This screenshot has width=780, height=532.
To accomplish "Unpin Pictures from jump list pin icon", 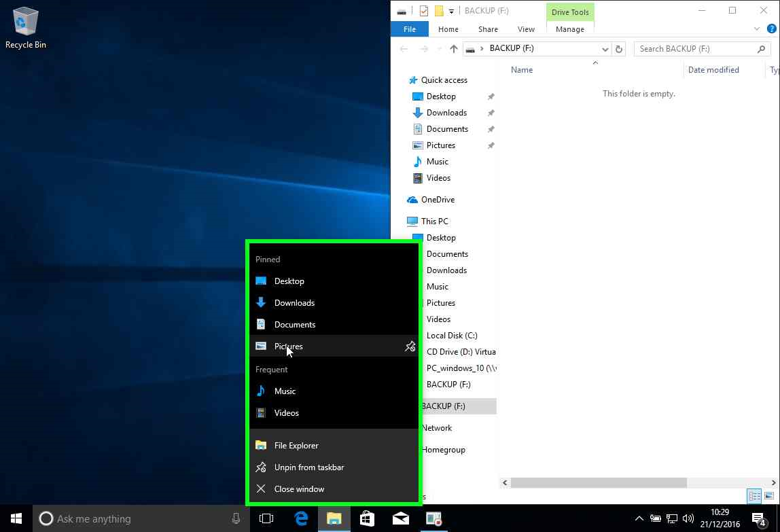I will tap(410, 346).
